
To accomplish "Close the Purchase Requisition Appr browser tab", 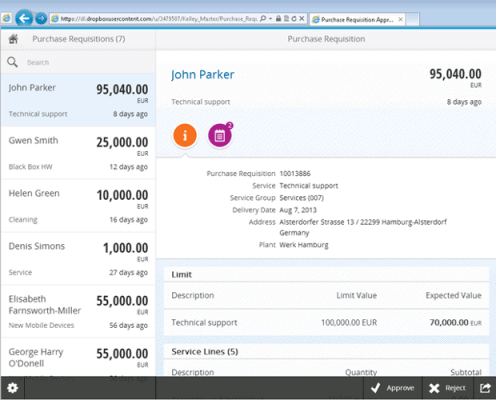I will pyautogui.click(x=400, y=19).
